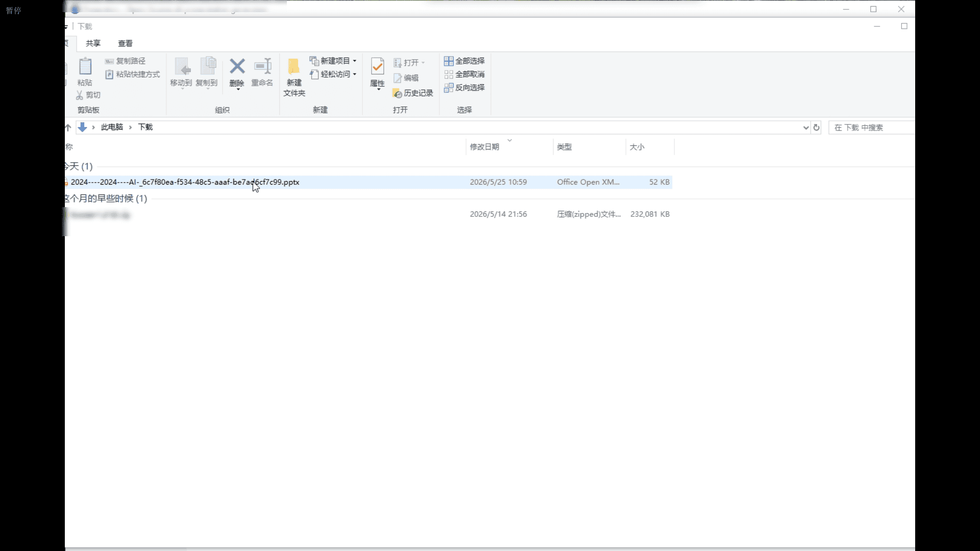
Task: Click the Refresh button beside address bar
Action: pos(817,128)
